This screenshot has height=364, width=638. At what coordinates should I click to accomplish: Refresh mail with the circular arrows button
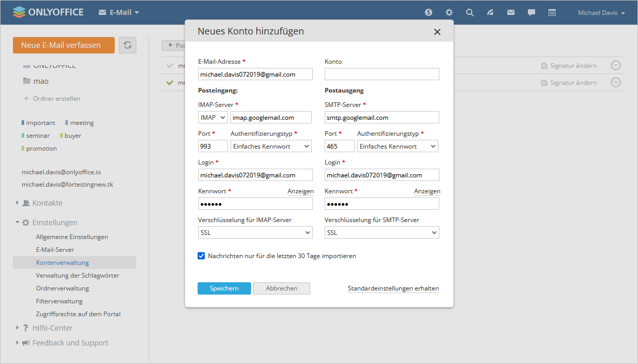tap(128, 45)
